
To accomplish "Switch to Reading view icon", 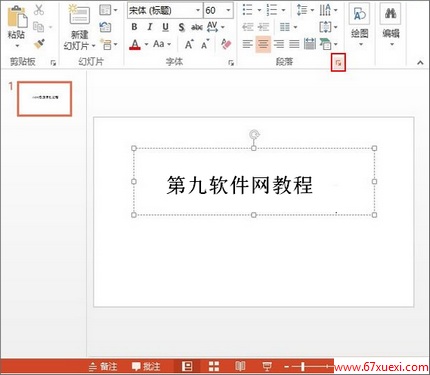I will click(x=240, y=367).
